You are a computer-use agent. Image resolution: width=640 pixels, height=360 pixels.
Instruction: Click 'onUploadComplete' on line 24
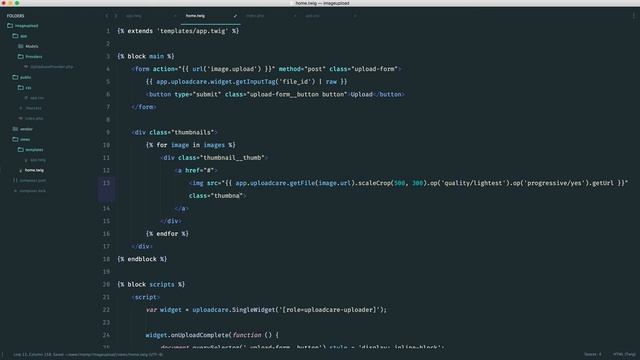click(200, 335)
